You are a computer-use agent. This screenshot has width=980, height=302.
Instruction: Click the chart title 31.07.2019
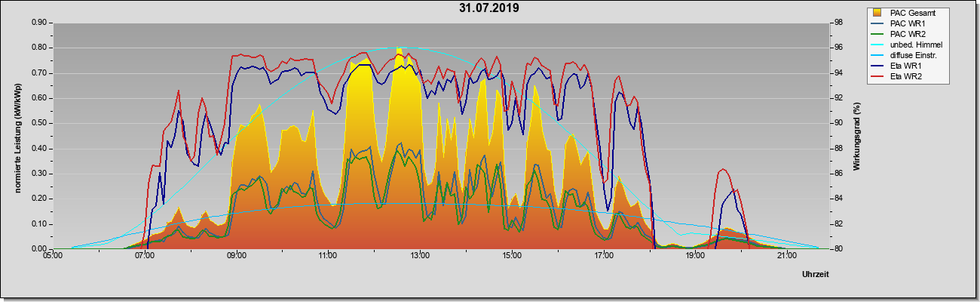pos(488,8)
